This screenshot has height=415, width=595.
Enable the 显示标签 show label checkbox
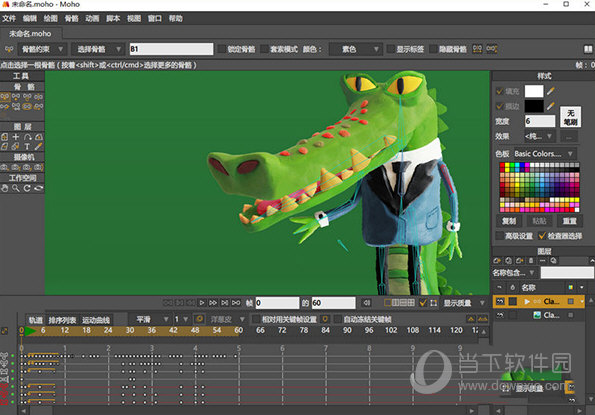(390, 49)
